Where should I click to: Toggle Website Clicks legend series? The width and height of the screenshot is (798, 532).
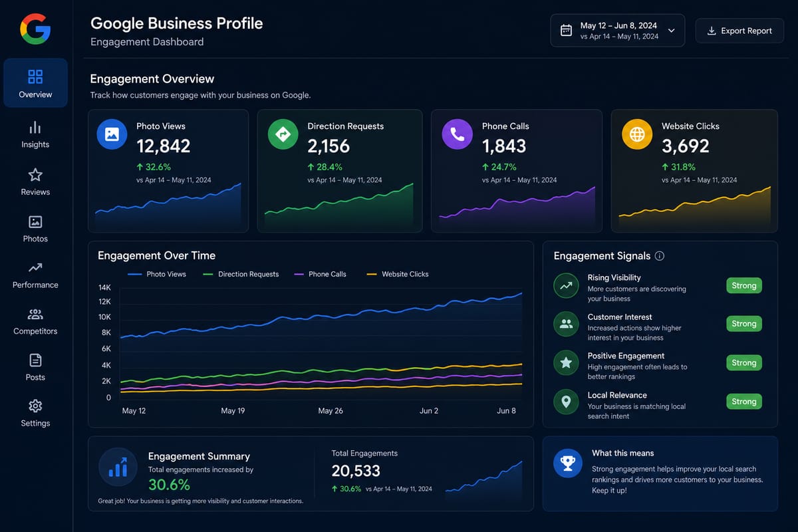point(398,274)
